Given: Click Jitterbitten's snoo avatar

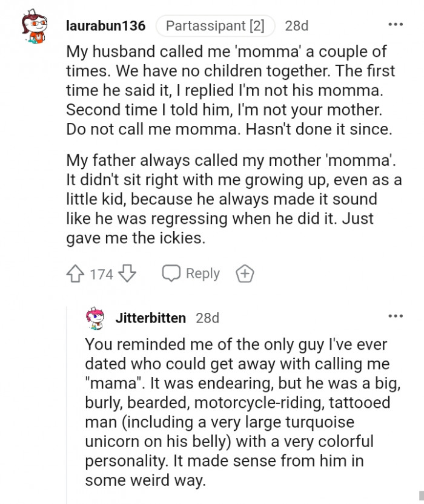Looking at the screenshot, I should (94, 318).
